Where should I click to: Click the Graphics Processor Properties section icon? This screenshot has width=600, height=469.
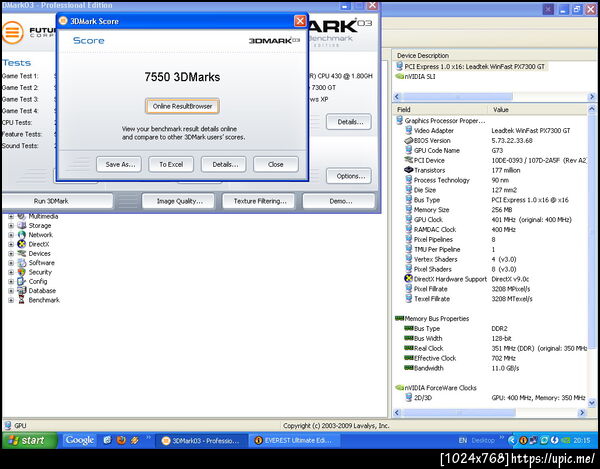point(399,121)
